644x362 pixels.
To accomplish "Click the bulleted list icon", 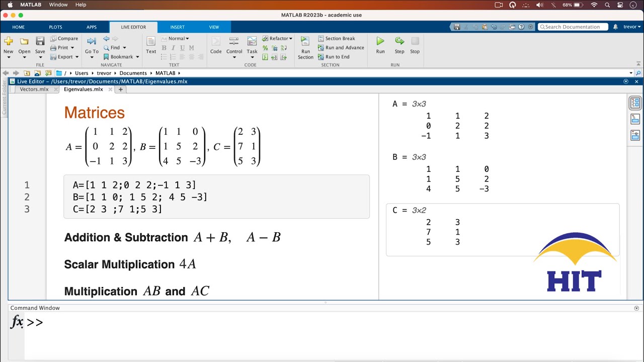I will (164, 57).
